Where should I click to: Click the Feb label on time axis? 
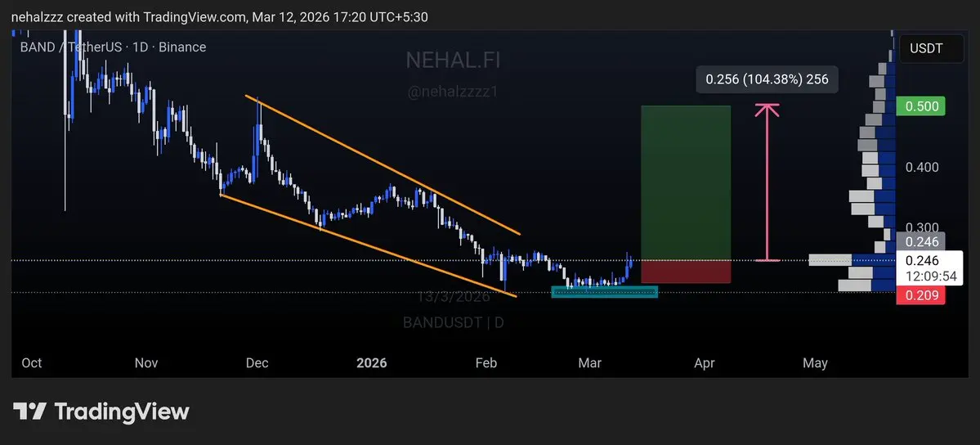[x=486, y=363]
